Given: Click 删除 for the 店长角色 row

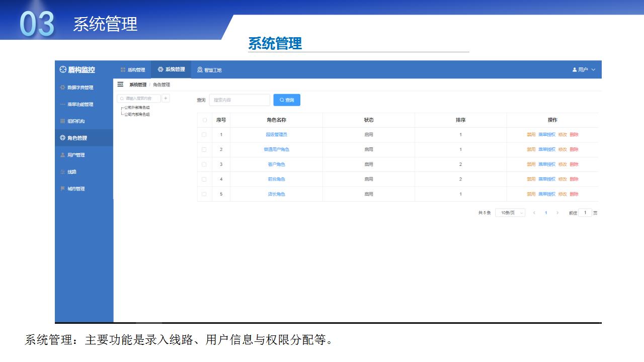Looking at the screenshot, I should (x=574, y=194).
